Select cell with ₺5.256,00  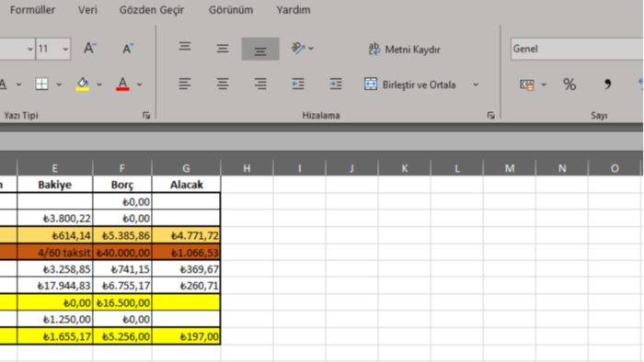coord(122,336)
